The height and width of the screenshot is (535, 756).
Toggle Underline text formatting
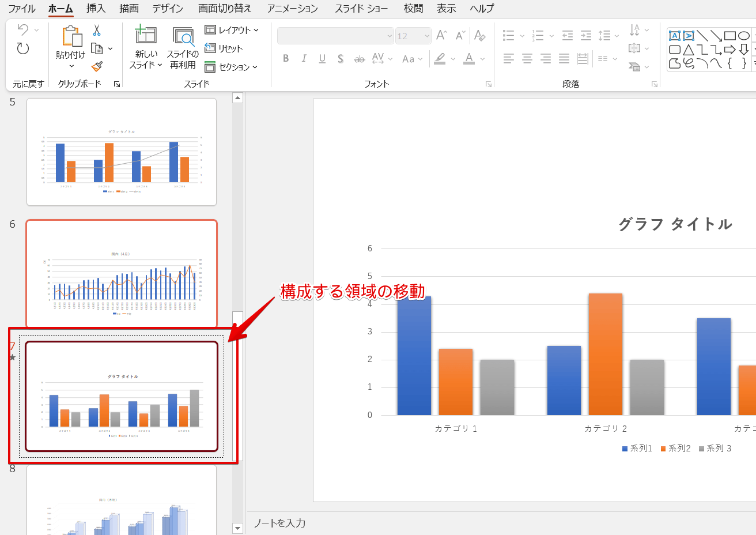[x=322, y=59]
